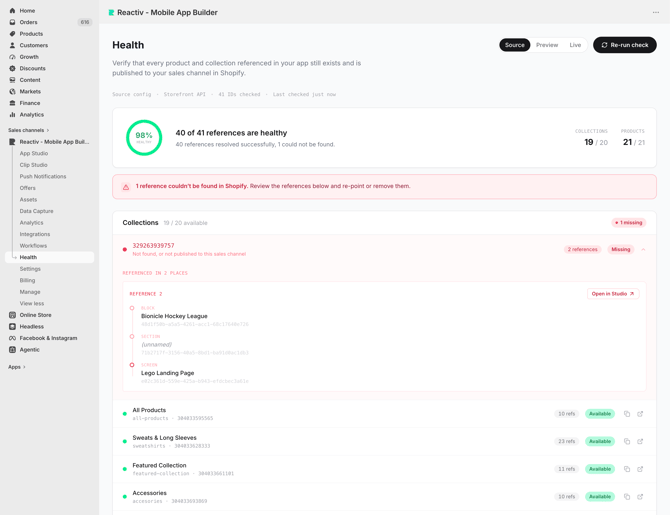Click the Bionicle Hockey League block
670x515 pixels.
pyautogui.click(x=174, y=316)
